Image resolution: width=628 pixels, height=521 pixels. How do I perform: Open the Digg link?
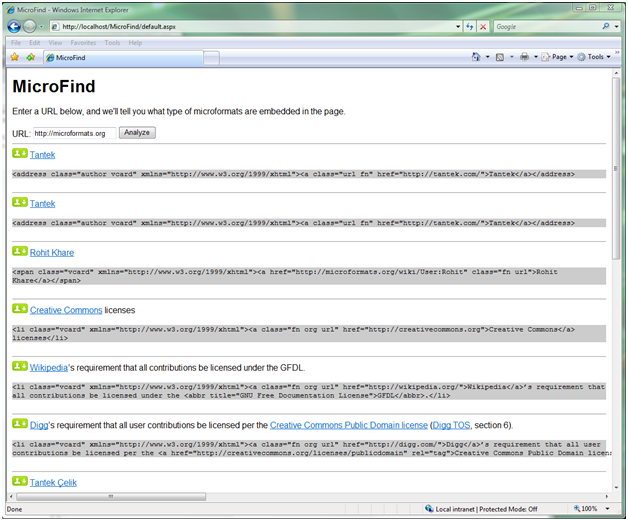[x=39, y=425]
